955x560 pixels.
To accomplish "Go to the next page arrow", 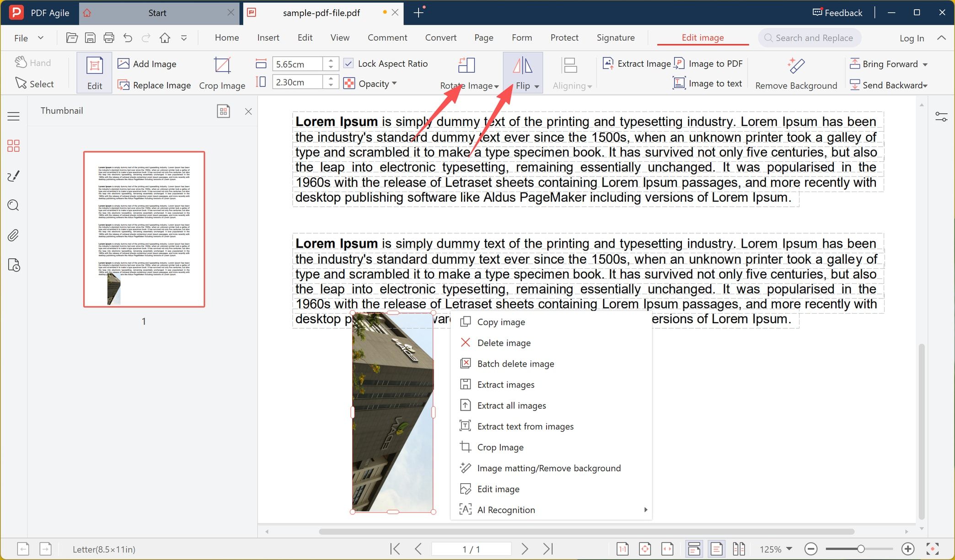I will tap(525, 549).
